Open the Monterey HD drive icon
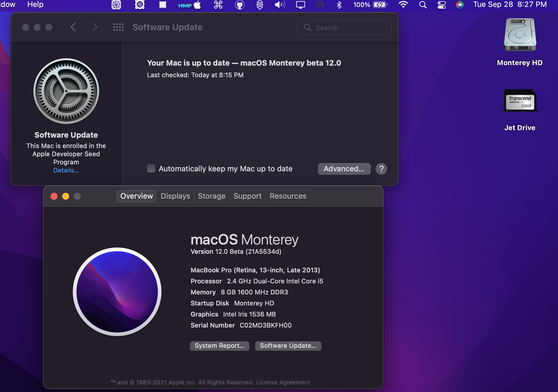Viewport: 558px width, 392px height. (520, 35)
